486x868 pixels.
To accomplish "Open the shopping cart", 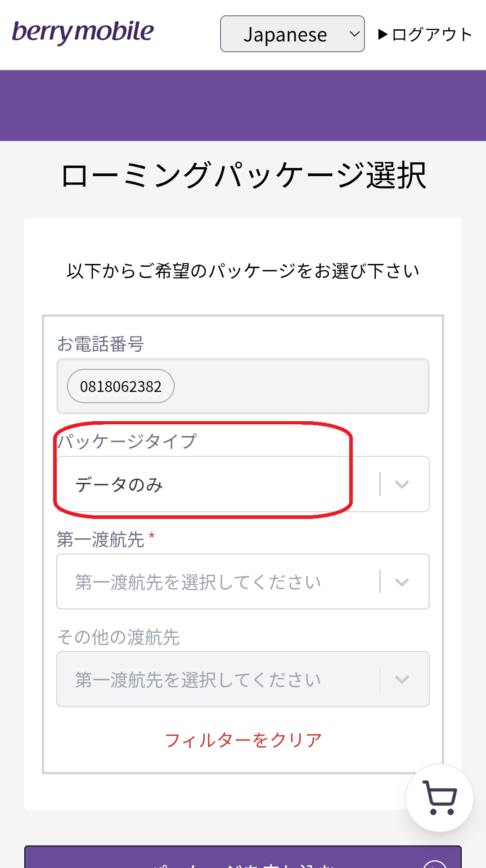I will pyautogui.click(x=439, y=798).
